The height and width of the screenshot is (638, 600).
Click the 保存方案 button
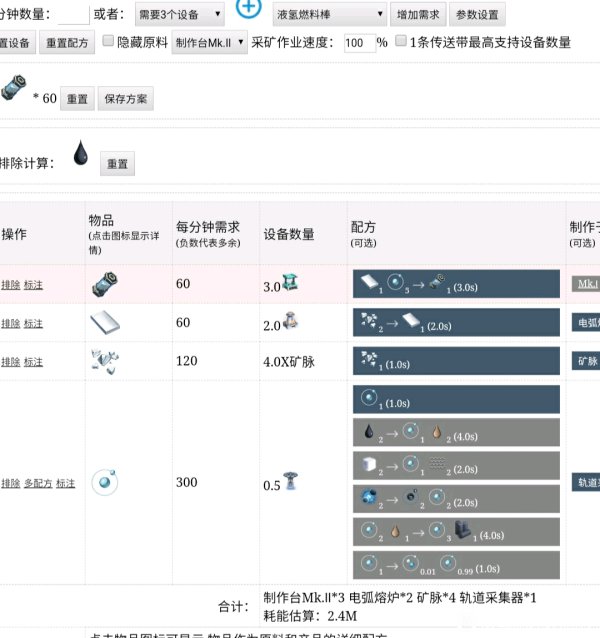click(x=125, y=99)
